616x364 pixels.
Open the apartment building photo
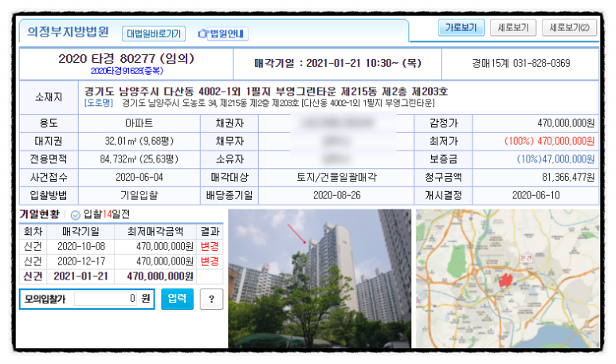320,279
